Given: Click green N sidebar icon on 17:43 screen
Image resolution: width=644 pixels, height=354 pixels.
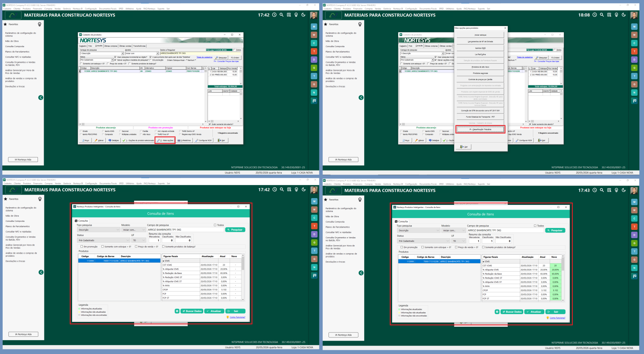Looking at the screenshot, I should click(634, 268).
